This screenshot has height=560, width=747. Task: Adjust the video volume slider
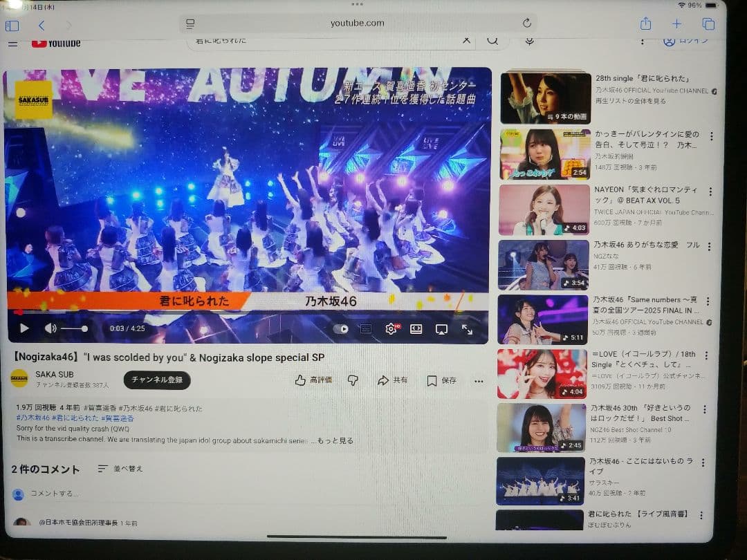coord(74,328)
